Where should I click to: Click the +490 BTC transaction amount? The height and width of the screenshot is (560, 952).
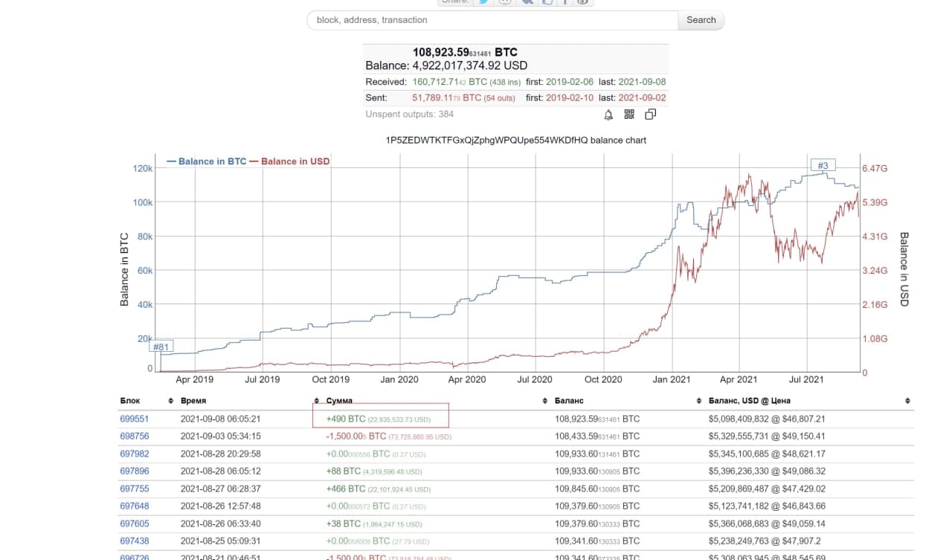pyautogui.click(x=379, y=419)
